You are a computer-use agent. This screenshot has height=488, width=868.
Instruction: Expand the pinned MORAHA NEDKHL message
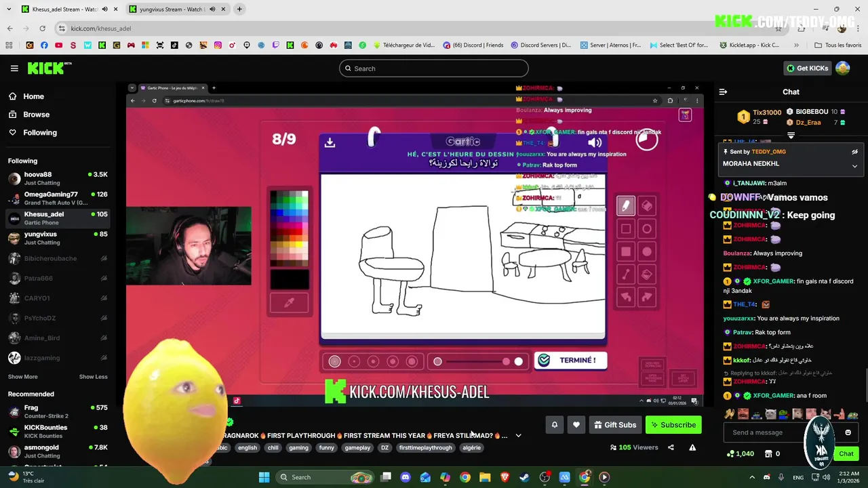click(854, 165)
